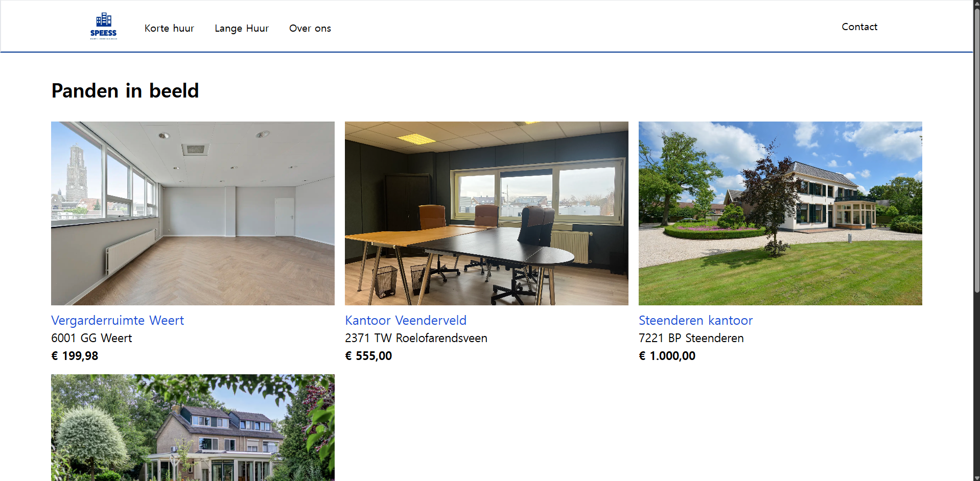Go to the Over ons page
The width and height of the screenshot is (980, 481).
[x=310, y=28]
